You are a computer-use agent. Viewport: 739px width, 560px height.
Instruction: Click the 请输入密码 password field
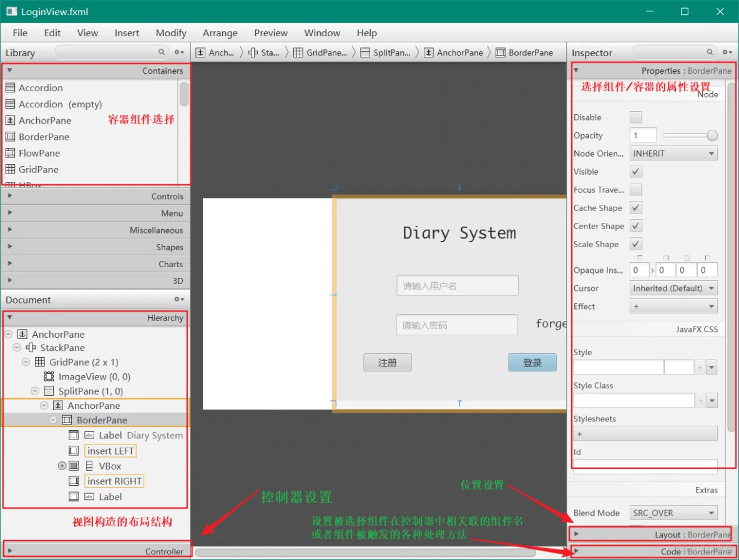[x=456, y=325]
